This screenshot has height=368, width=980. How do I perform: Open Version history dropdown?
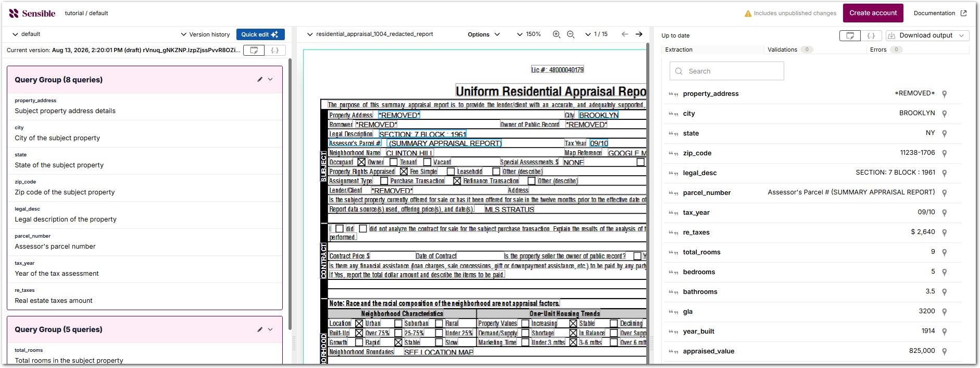[205, 34]
